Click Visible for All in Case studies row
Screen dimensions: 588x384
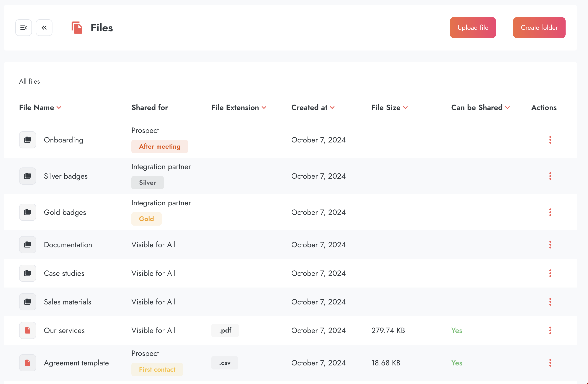153,273
